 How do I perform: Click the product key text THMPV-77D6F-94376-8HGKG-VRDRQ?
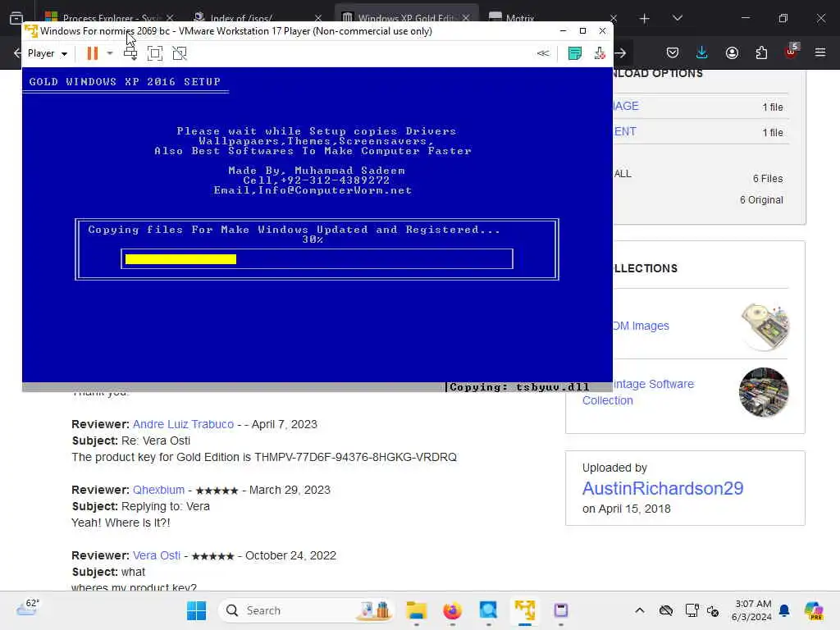[x=356, y=458]
